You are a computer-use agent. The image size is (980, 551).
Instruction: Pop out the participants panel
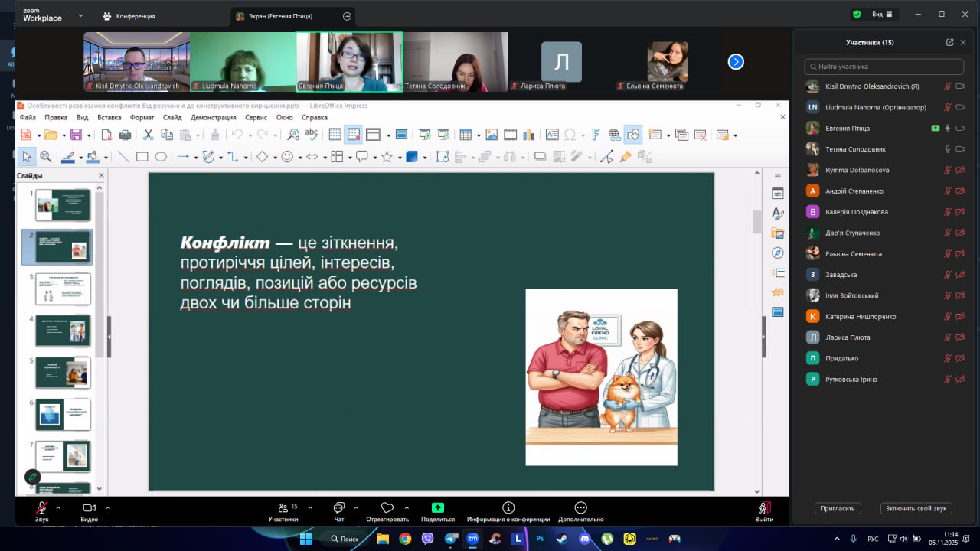[x=950, y=42]
